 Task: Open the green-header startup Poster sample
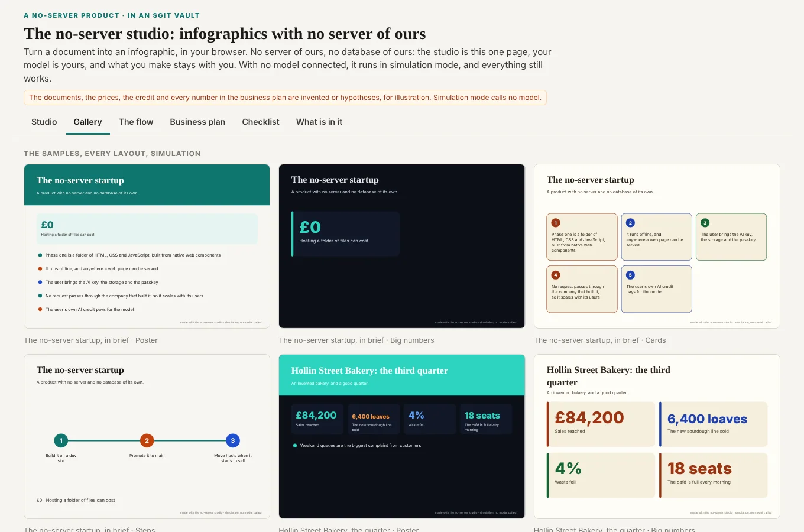[147, 246]
